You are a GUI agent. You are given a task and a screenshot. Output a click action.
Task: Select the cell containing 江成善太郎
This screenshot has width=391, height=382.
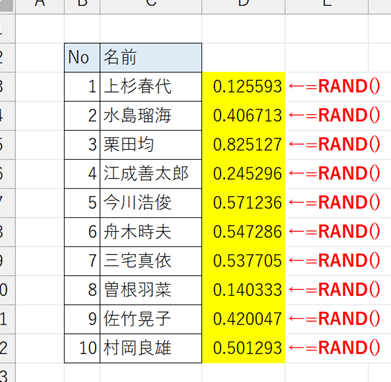click(151, 174)
